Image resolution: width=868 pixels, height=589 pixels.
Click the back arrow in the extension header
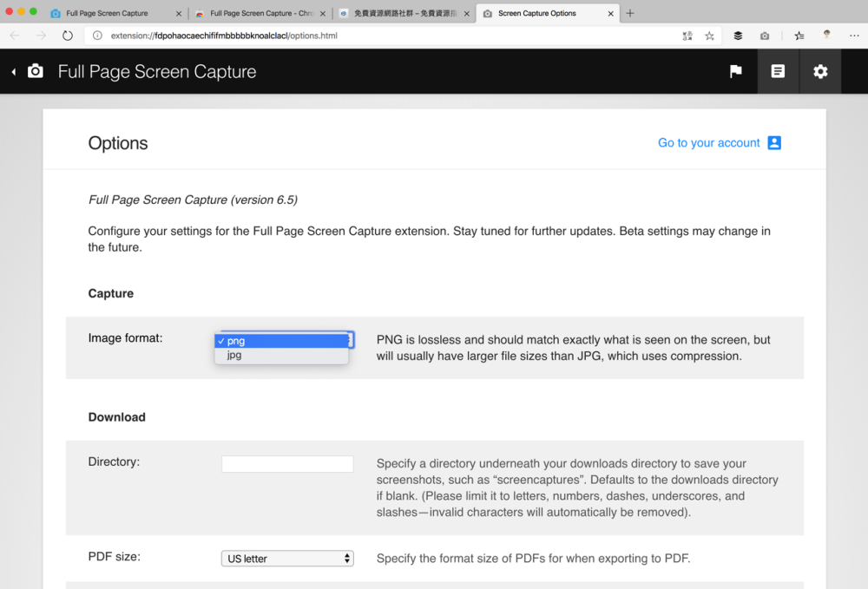click(x=14, y=72)
